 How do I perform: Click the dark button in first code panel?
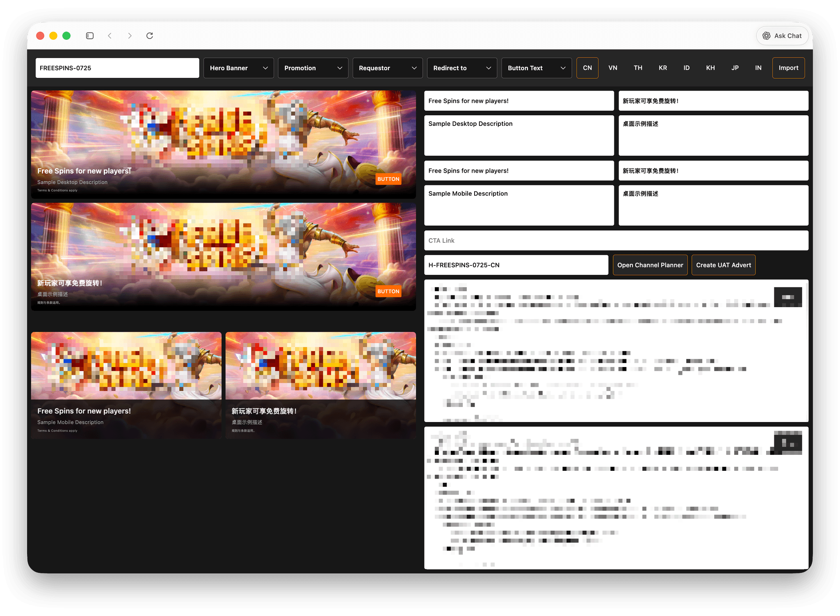788,297
